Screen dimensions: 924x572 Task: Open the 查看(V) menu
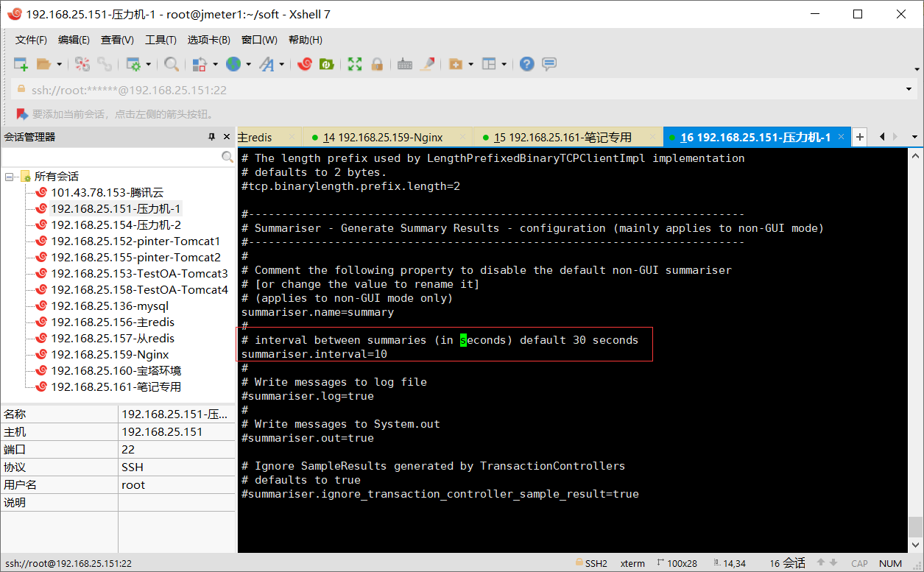tap(117, 40)
